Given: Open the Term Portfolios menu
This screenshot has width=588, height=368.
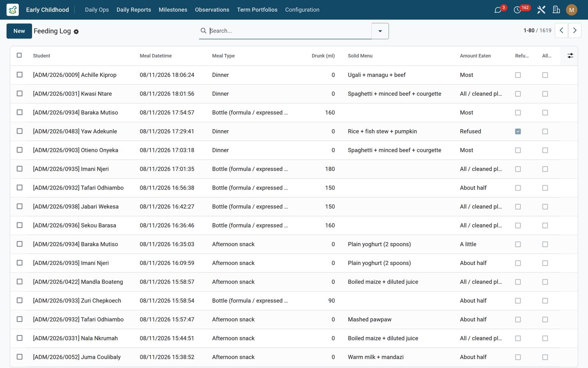Looking at the screenshot, I should point(257,10).
